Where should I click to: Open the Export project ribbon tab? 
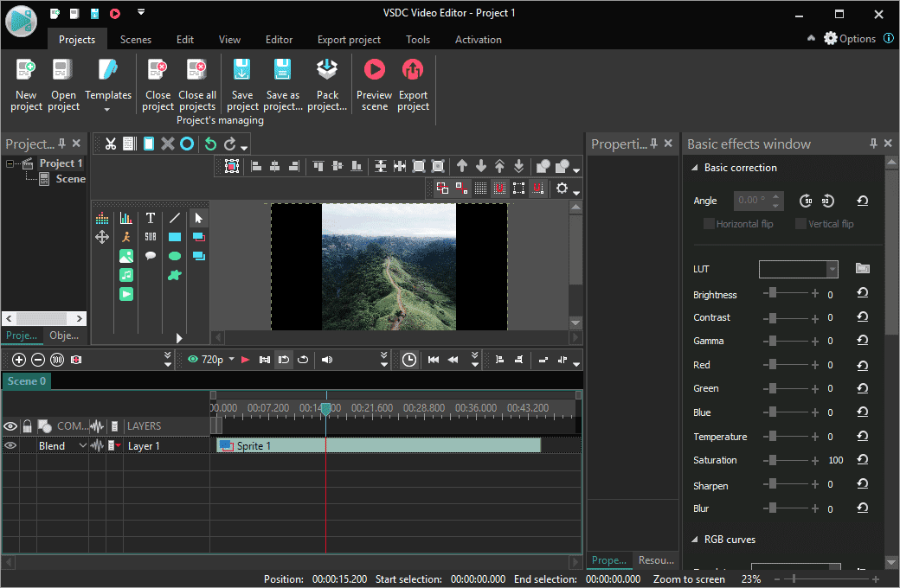(349, 40)
